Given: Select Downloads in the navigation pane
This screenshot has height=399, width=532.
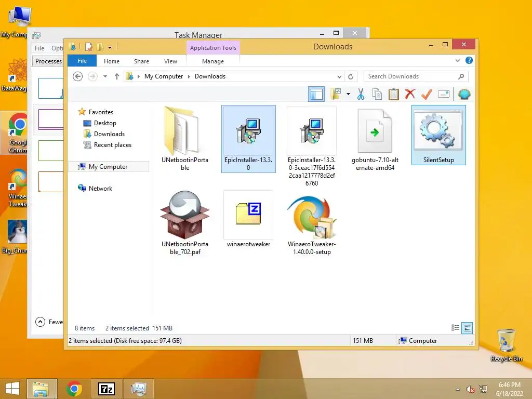Looking at the screenshot, I should pos(109,134).
